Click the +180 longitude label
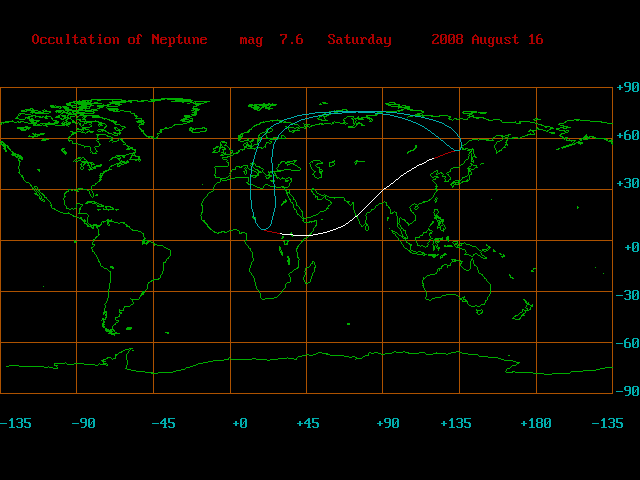This screenshot has width=640, height=480. [536, 424]
